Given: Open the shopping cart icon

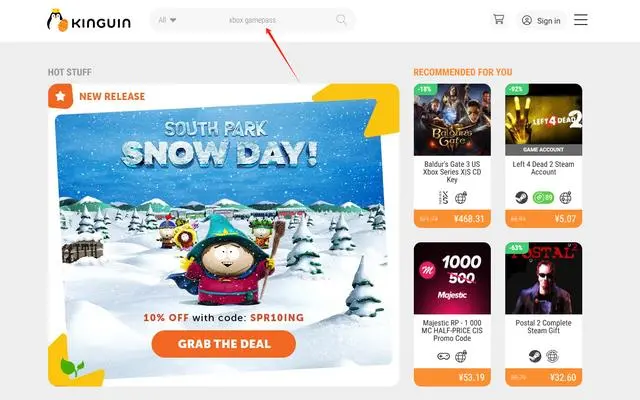Looking at the screenshot, I should tap(498, 19).
